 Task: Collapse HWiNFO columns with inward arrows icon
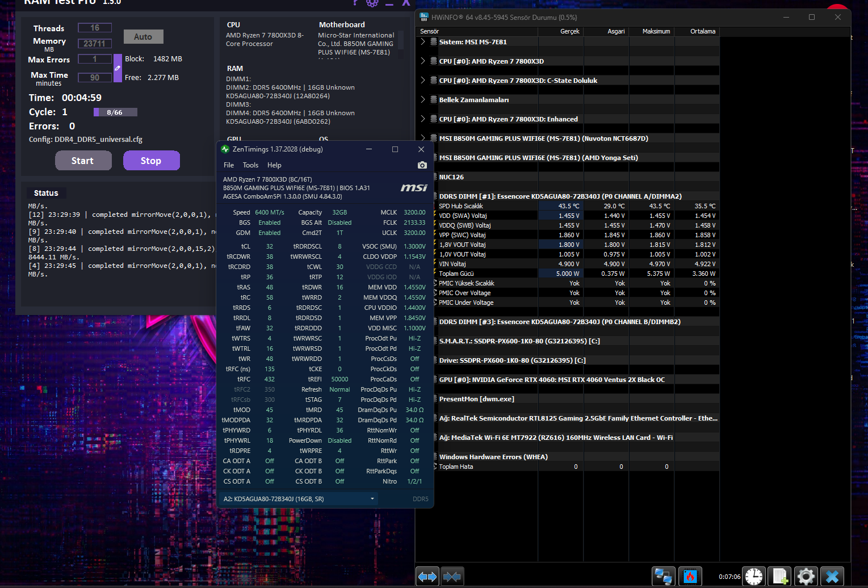click(x=452, y=577)
